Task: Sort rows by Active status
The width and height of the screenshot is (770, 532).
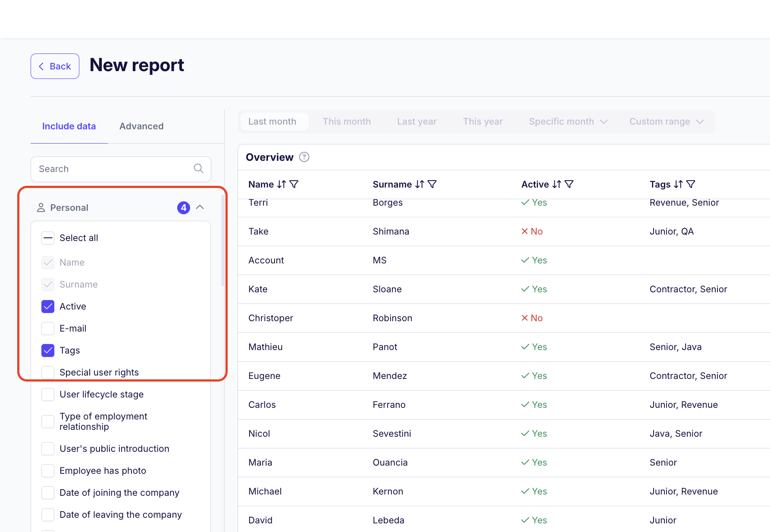Action: [x=557, y=185]
